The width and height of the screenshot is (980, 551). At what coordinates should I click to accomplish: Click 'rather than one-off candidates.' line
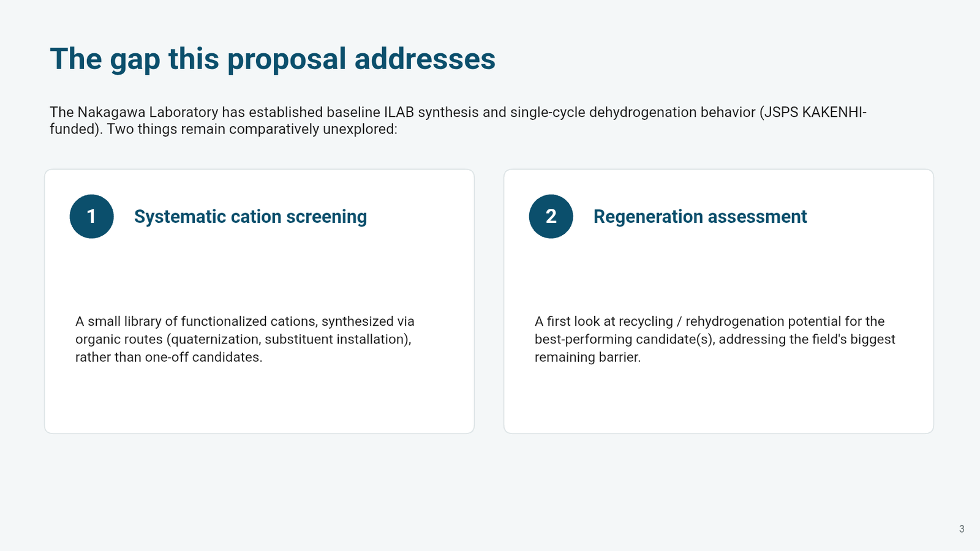[169, 358]
